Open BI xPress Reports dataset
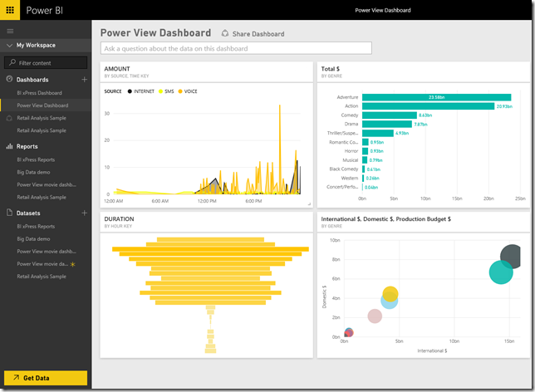 click(36, 226)
